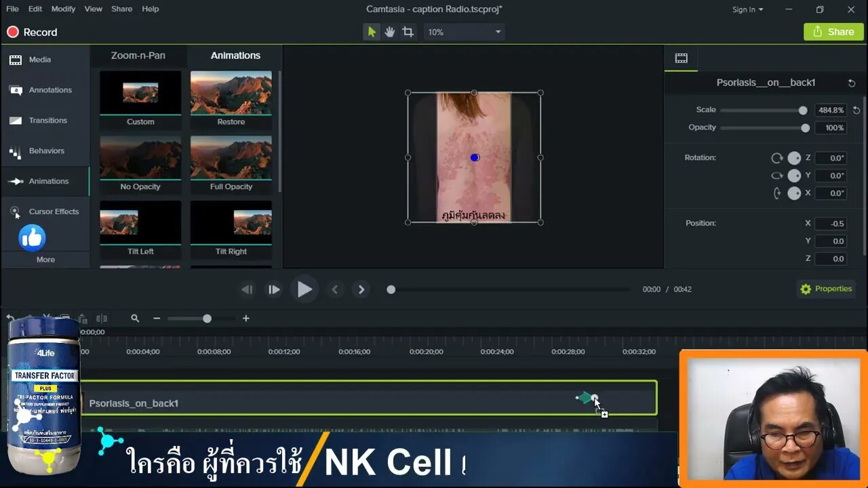Click the Position Y value field
Image resolution: width=868 pixels, height=488 pixels.
(831, 241)
